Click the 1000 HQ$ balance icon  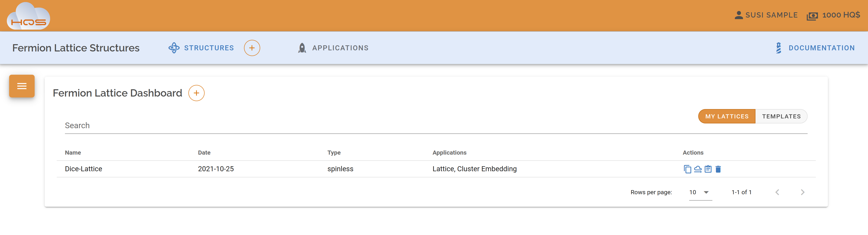pos(812,15)
